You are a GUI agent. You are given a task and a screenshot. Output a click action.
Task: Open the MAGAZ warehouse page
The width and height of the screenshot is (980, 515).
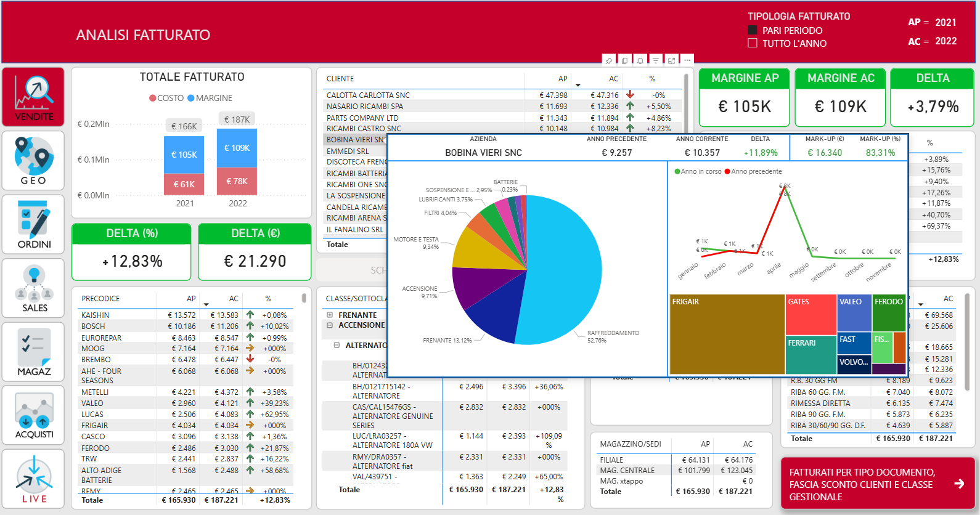tap(33, 352)
